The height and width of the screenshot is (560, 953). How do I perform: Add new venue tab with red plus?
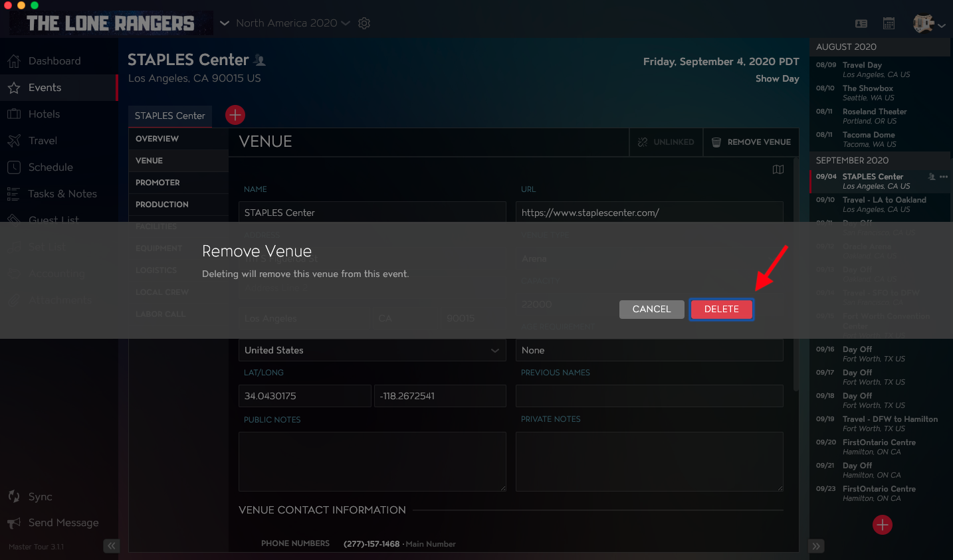235,115
